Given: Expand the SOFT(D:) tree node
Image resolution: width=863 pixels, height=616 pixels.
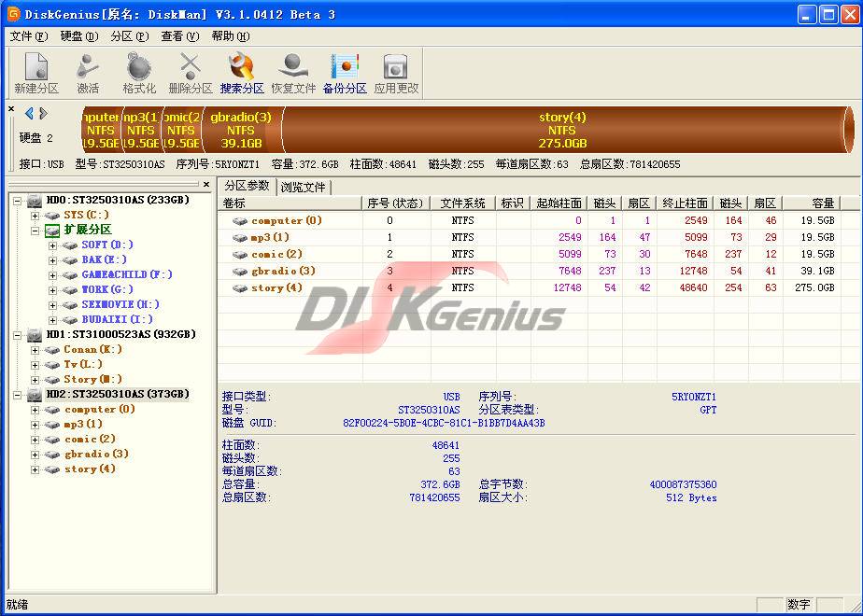Looking at the screenshot, I should click(53, 245).
